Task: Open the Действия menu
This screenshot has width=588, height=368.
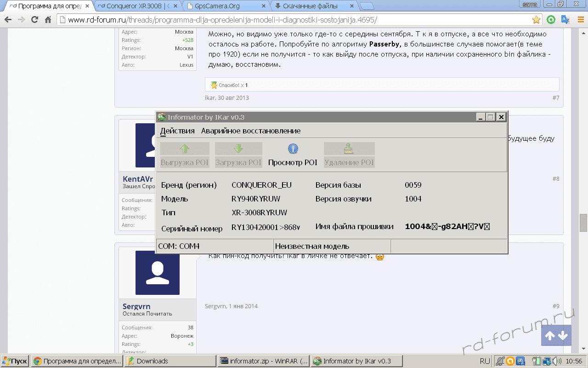Action: (x=177, y=131)
